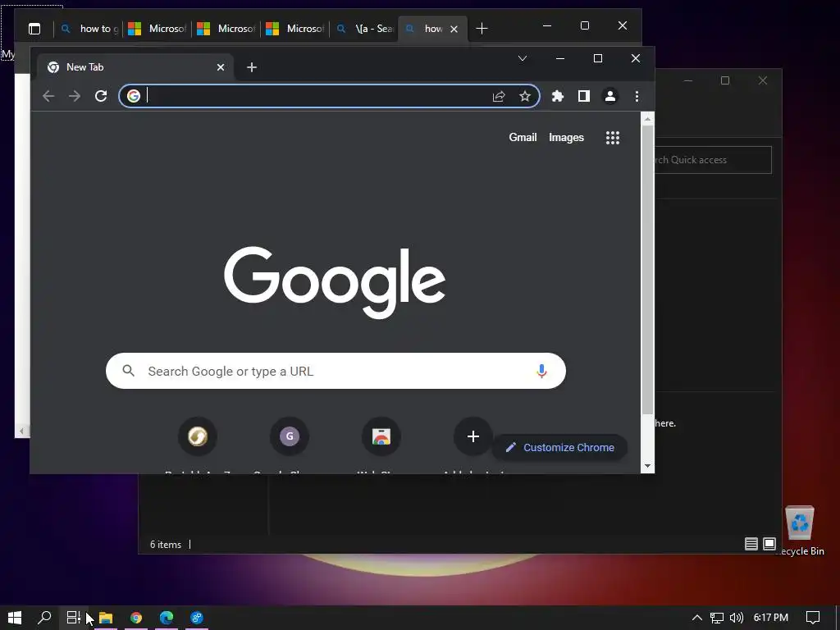Click '6 items' in File Explorer status bar
The width and height of the screenshot is (840, 630).
(166, 545)
